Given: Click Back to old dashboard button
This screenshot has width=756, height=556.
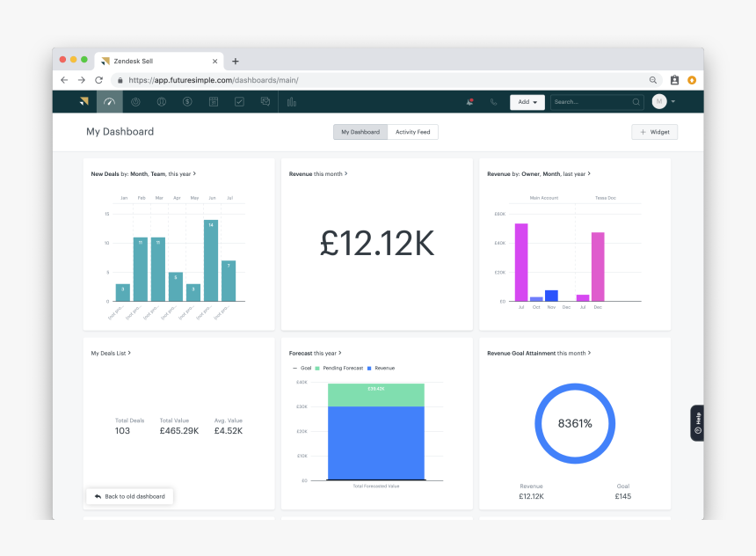Looking at the screenshot, I should [130, 496].
